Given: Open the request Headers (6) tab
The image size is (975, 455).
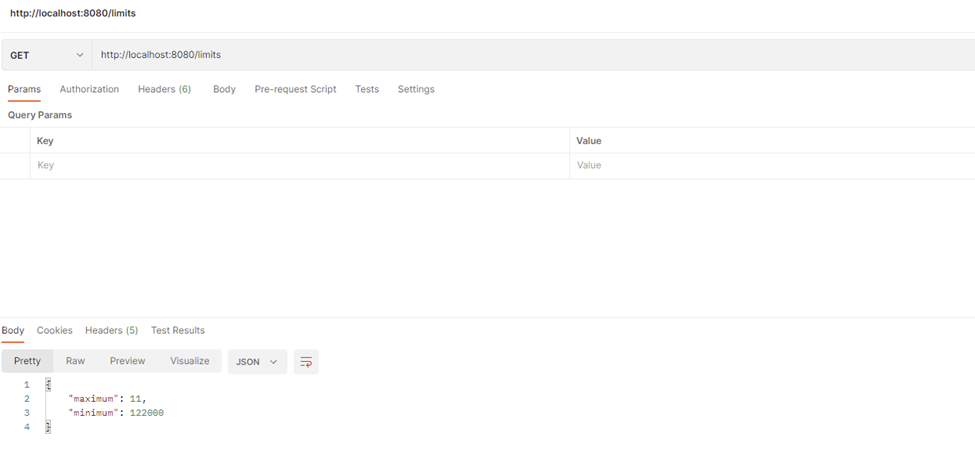Looking at the screenshot, I should [x=164, y=89].
